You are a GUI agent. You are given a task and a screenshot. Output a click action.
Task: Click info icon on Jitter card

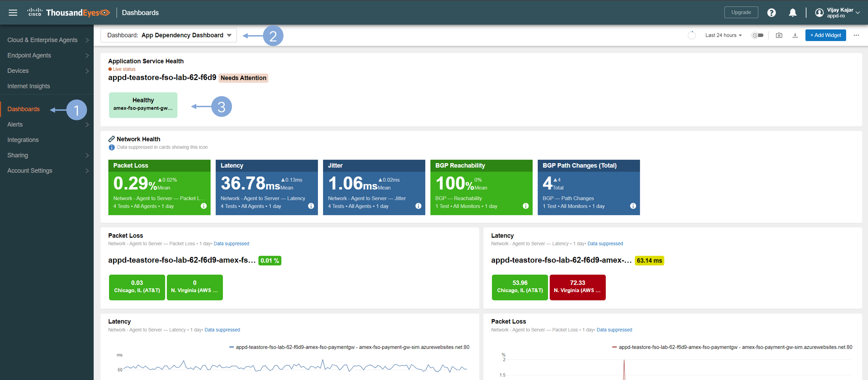pyautogui.click(x=418, y=206)
